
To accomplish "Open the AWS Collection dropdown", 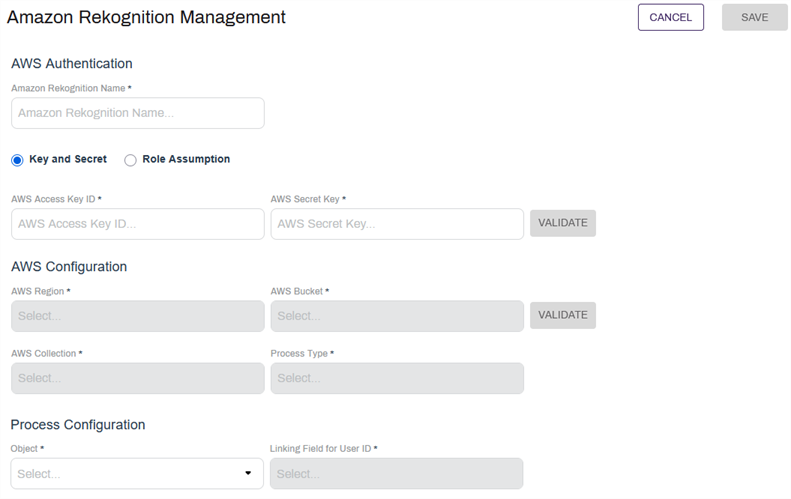I will (x=138, y=378).
